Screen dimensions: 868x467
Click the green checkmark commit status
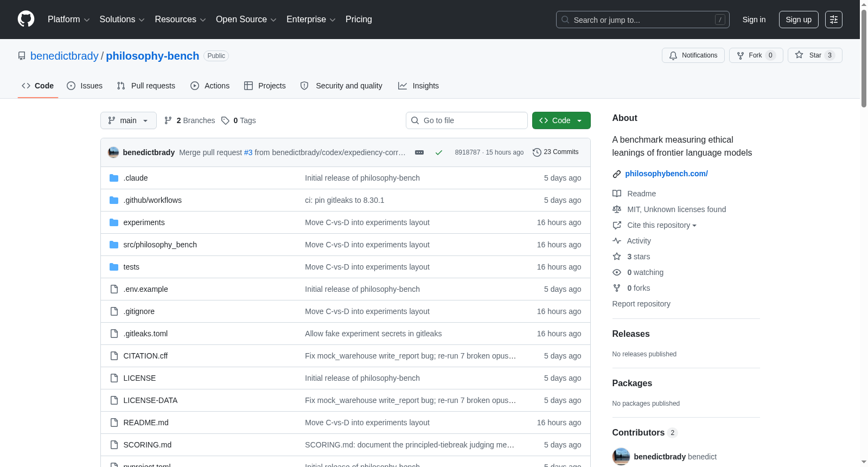tap(439, 152)
